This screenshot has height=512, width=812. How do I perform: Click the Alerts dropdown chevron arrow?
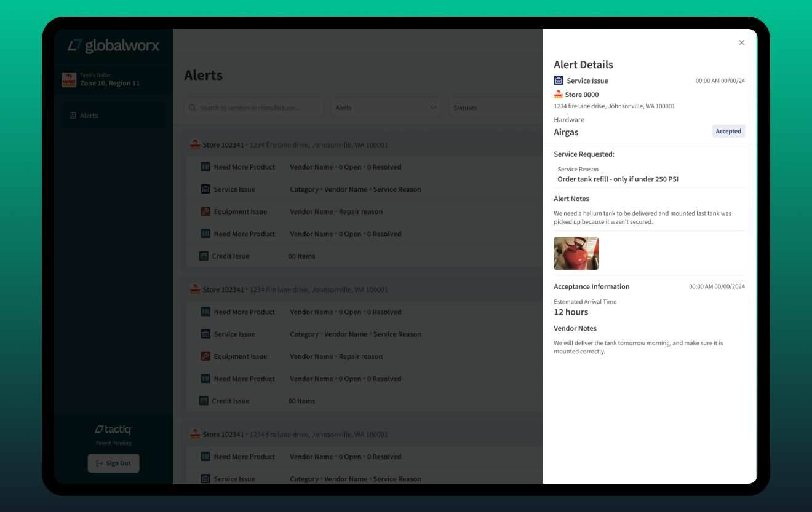coord(432,108)
